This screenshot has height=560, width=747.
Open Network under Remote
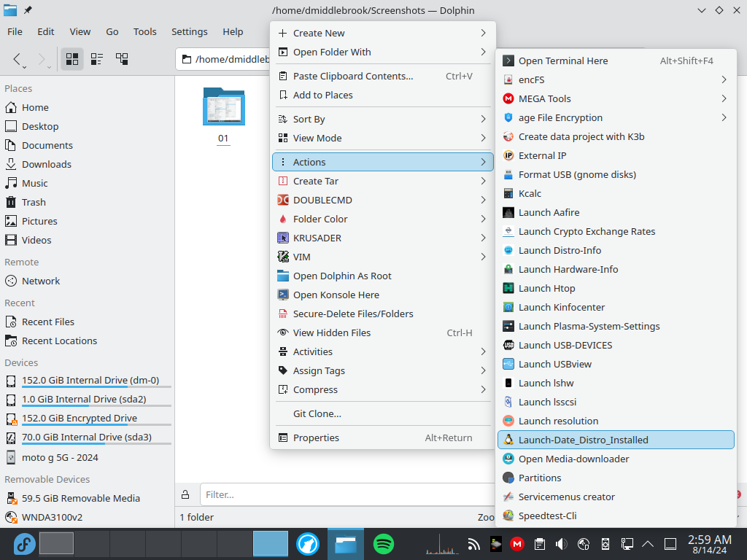[88, 281]
